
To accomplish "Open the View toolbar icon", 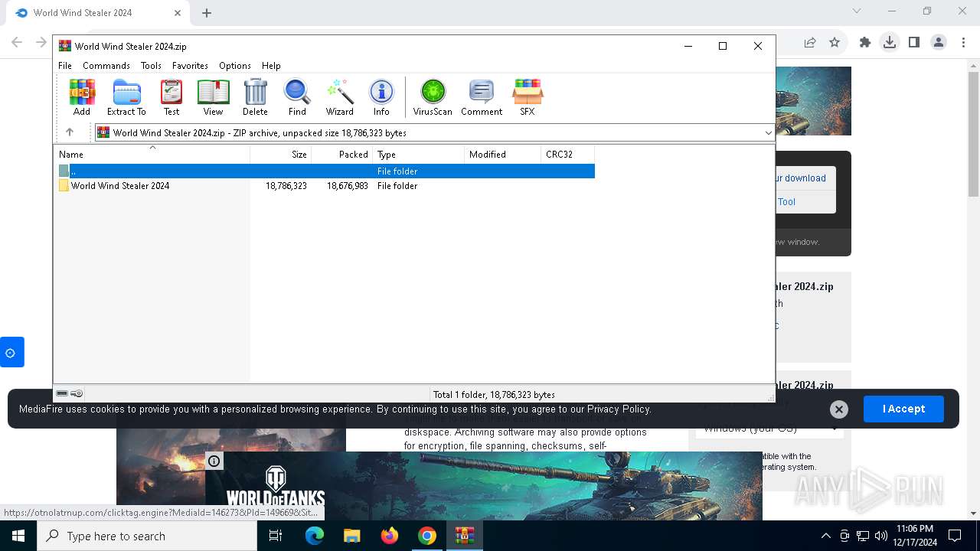I will pos(213,97).
